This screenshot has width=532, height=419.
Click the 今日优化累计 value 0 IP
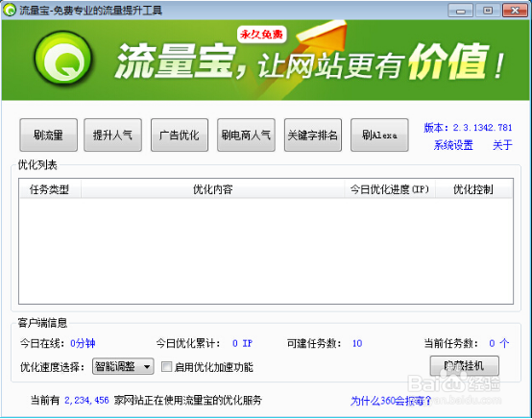pos(242,343)
